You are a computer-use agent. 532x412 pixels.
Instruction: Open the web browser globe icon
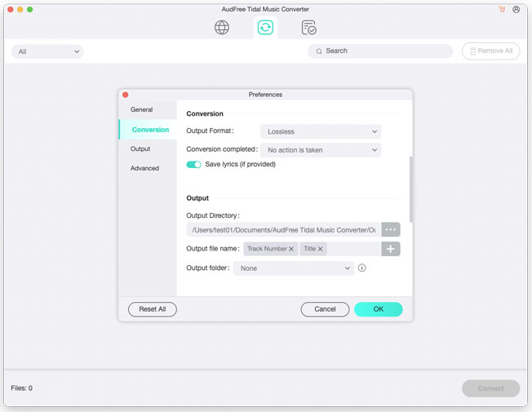[222, 28]
